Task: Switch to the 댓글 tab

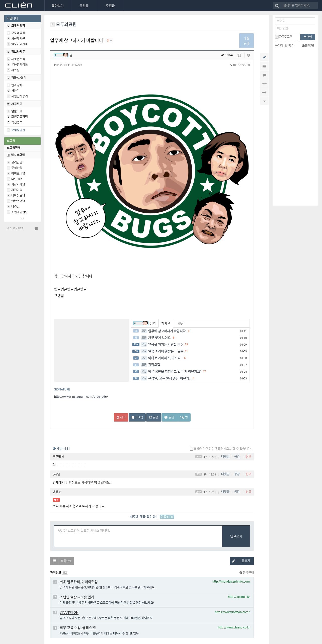Action: 181,323
